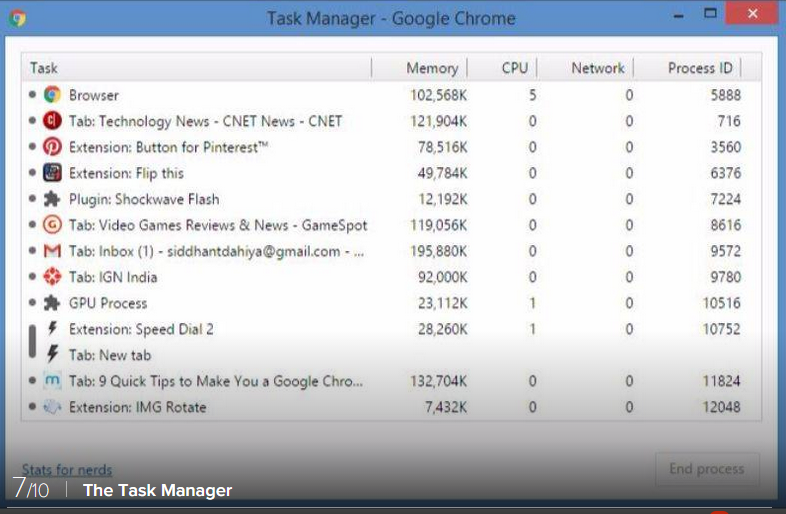Image resolution: width=786 pixels, height=514 pixels.
Task: Select the Gmail Inbox (1) tab row
Action: coord(391,251)
